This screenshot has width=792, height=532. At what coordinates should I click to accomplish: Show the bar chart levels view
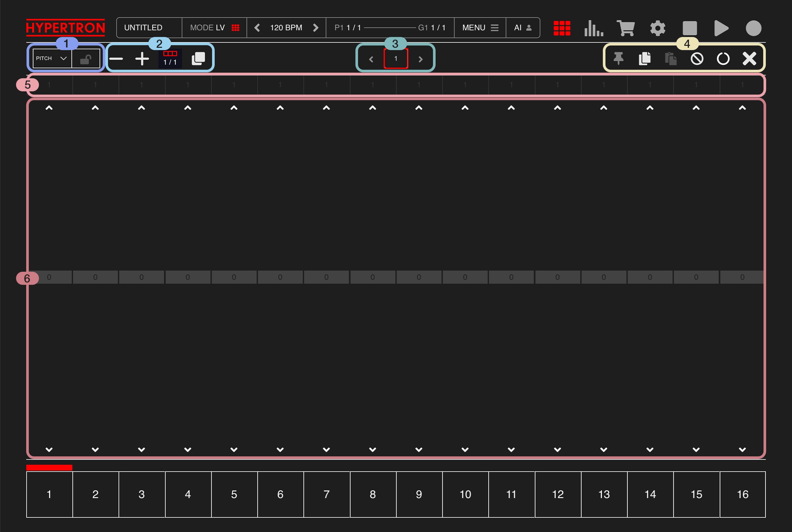[x=594, y=28]
